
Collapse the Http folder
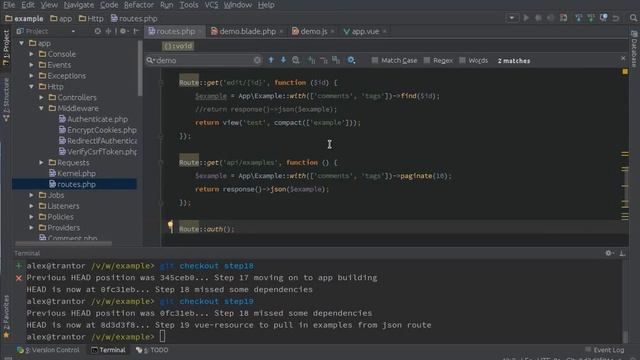click(31, 87)
